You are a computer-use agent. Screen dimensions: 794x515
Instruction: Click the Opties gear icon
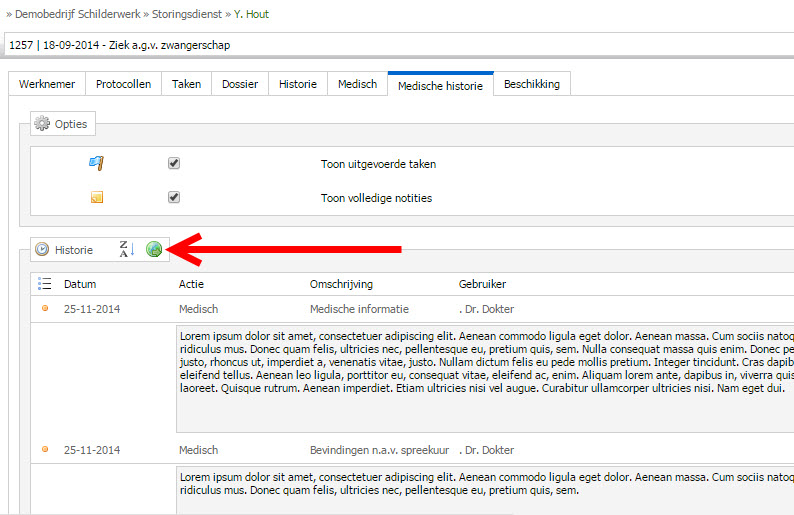42,124
